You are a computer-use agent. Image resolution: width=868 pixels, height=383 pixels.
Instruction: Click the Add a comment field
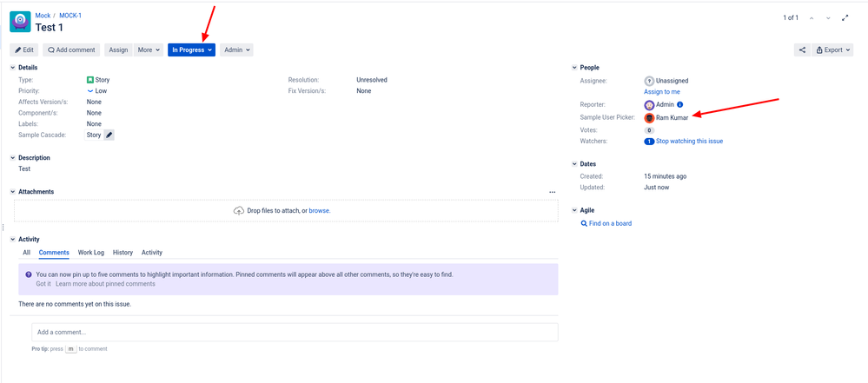click(x=295, y=332)
